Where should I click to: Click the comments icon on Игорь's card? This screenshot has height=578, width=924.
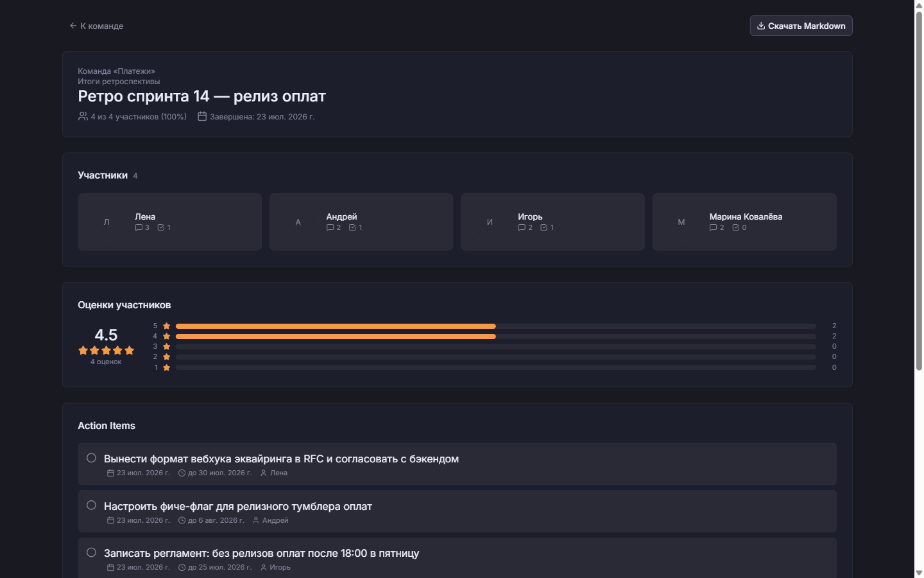tap(522, 227)
